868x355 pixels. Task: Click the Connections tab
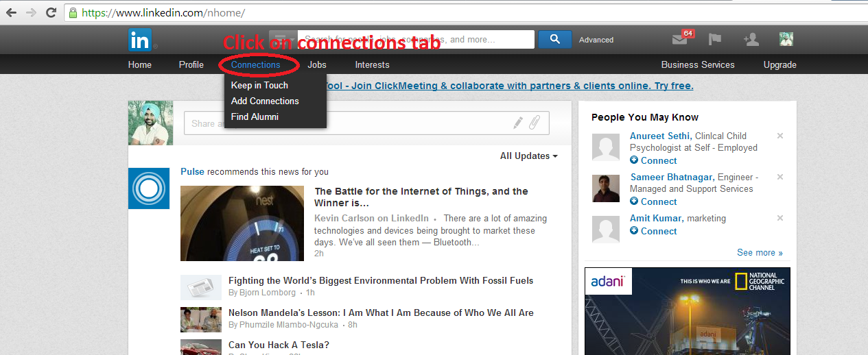pyautogui.click(x=256, y=64)
